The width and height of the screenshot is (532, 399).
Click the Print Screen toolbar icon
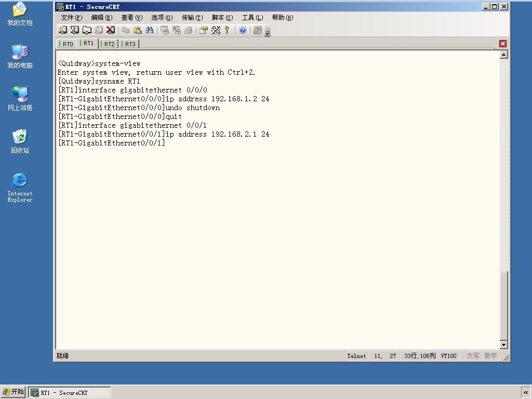click(x=165, y=30)
